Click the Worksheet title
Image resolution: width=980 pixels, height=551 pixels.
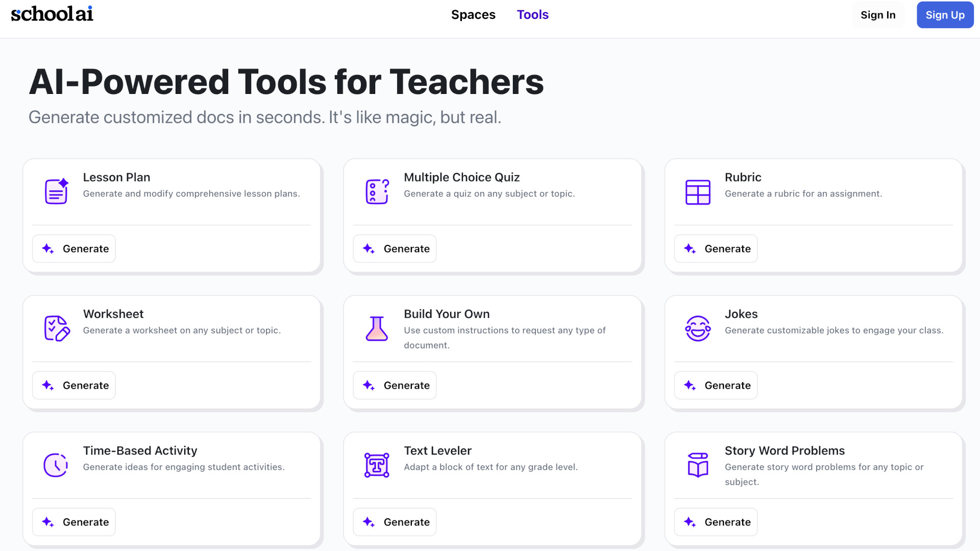click(x=113, y=314)
